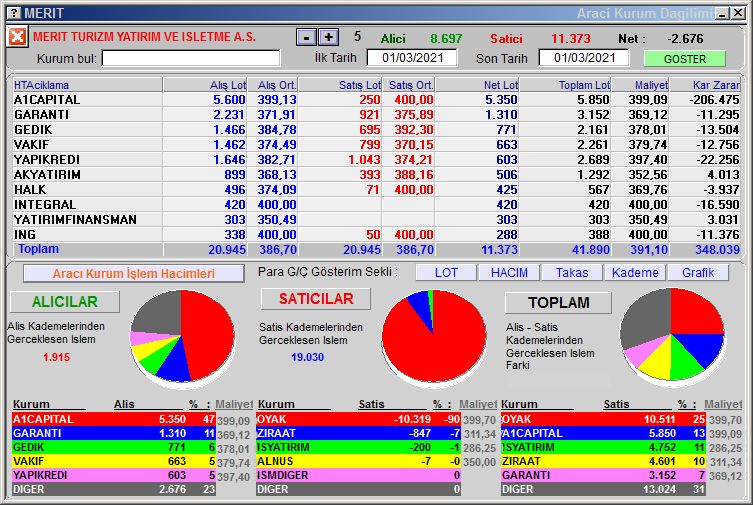Select the HALK row
Image resolution: width=753 pixels, height=505 pixels.
click(376, 189)
